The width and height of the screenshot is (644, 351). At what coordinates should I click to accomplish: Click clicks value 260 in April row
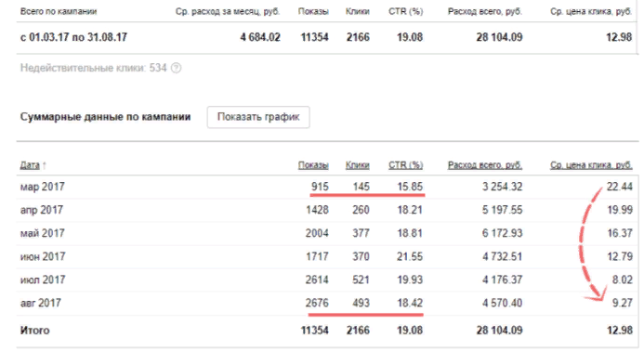click(x=361, y=210)
